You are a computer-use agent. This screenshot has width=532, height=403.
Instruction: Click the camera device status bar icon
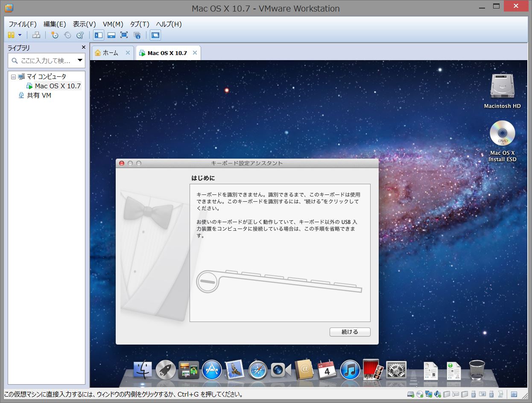482,394
